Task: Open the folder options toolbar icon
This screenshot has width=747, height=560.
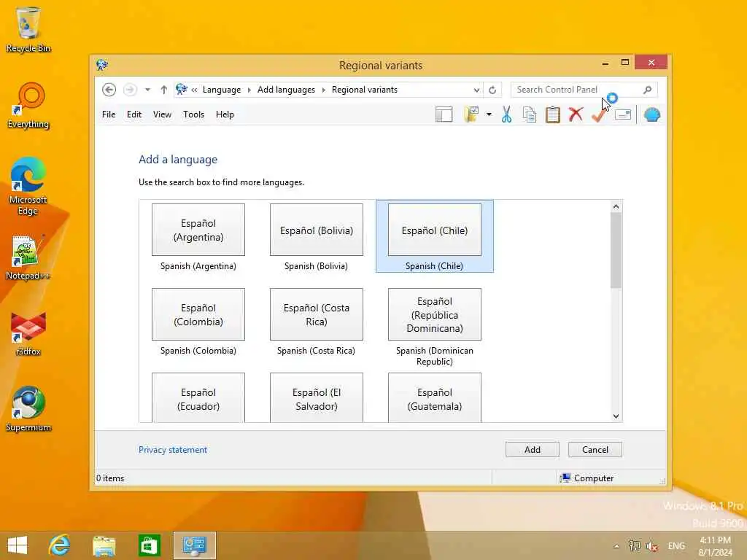Action: coord(472,114)
